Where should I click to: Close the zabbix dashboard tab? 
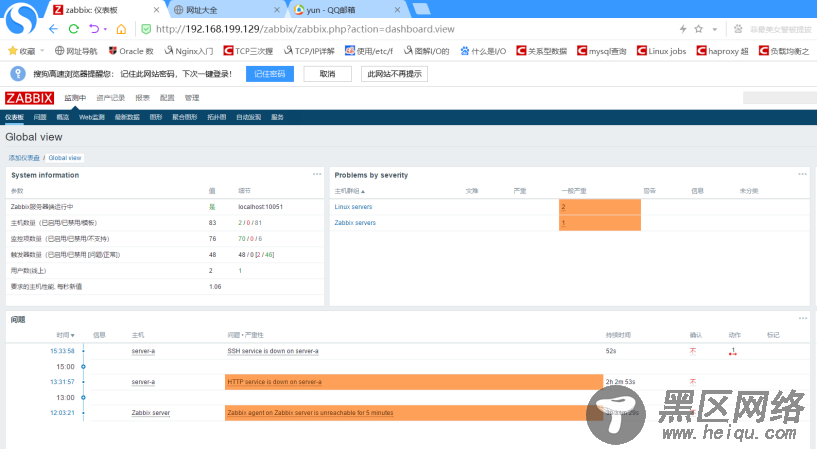coord(156,10)
